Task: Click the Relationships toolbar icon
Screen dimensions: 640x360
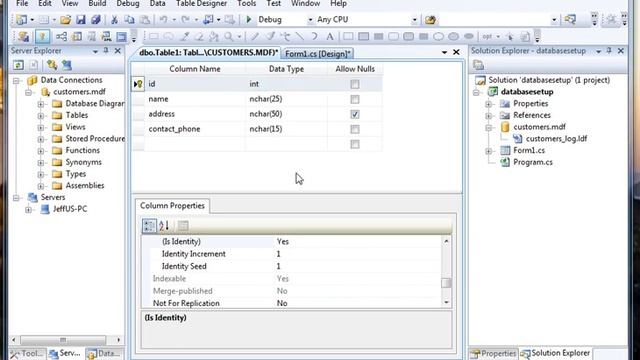Action: (x=61, y=37)
